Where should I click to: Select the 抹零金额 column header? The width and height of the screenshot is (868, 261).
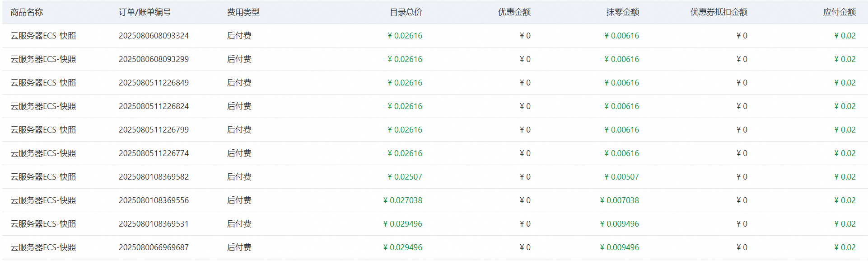coord(622,12)
